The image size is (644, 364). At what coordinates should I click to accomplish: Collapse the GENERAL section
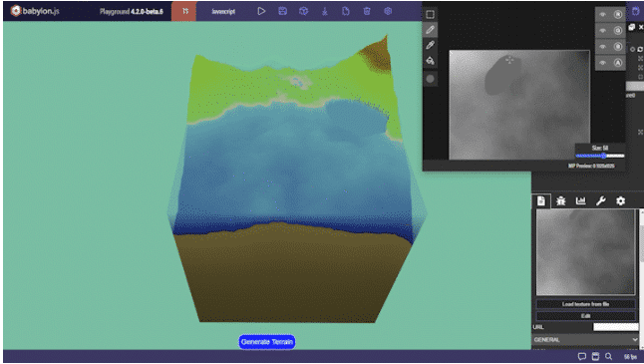coord(585,340)
